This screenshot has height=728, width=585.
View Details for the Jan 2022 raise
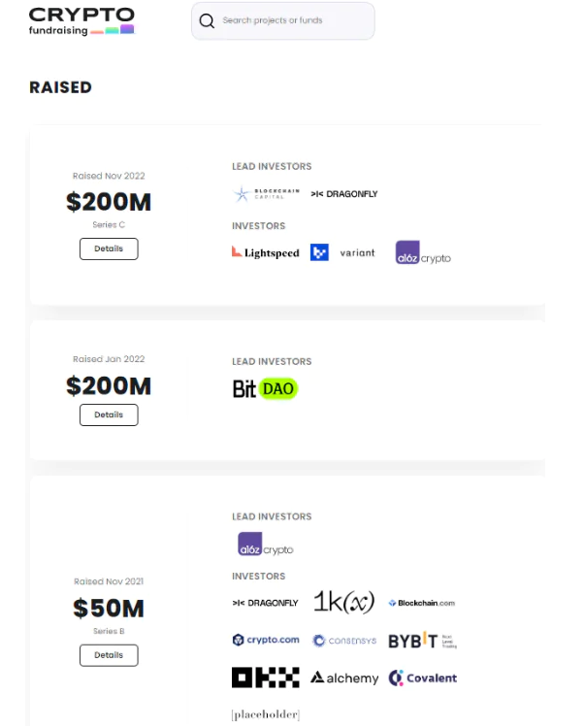click(x=109, y=415)
